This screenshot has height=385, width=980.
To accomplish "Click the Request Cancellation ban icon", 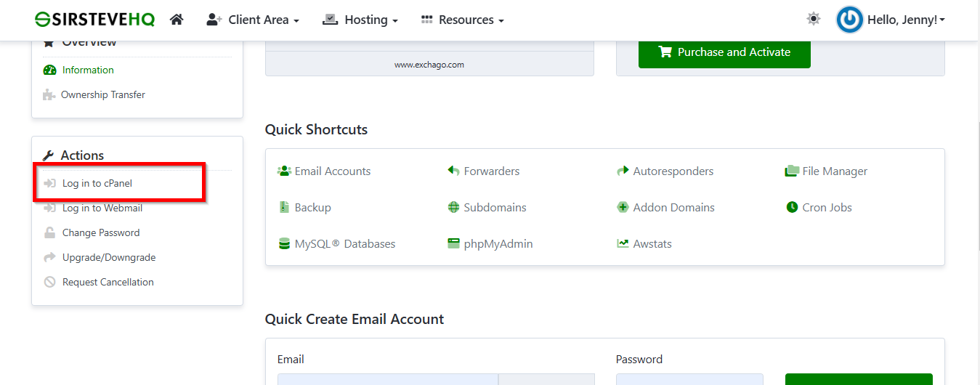I will click(x=49, y=282).
